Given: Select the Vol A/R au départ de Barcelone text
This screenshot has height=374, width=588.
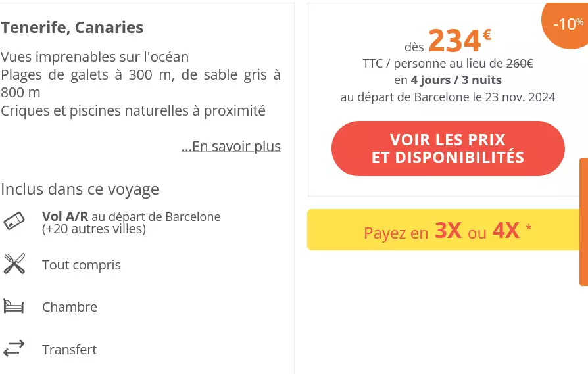Looking at the screenshot, I should tap(131, 216).
